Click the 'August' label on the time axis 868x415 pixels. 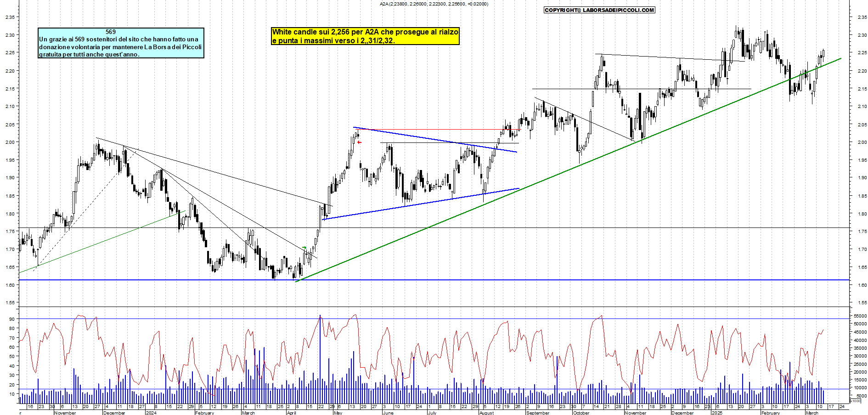click(486, 413)
